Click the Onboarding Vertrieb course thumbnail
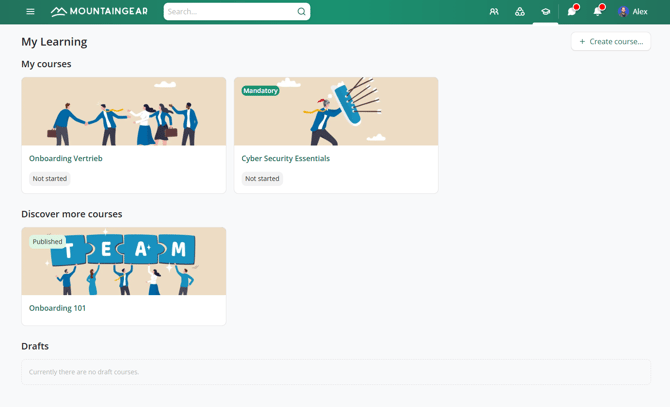 tap(124, 112)
